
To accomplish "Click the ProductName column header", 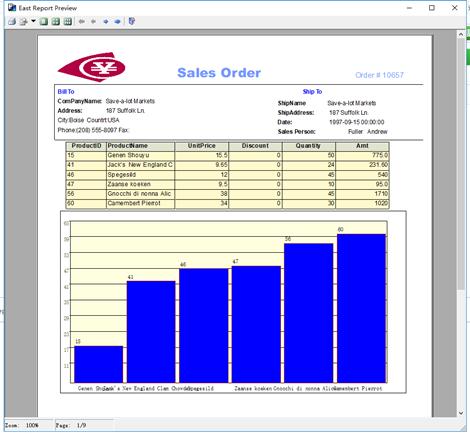I will coord(127,146).
